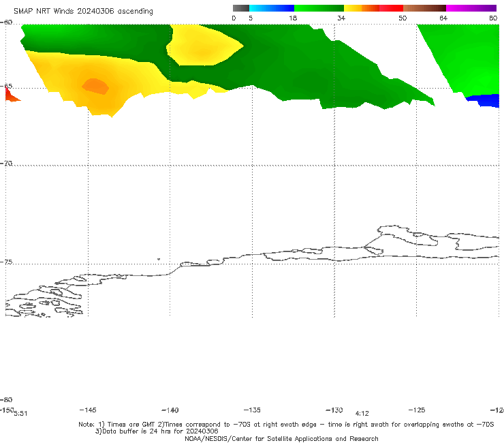Click the latitude label '-75'
The image size is (504, 443).
point(6,262)
